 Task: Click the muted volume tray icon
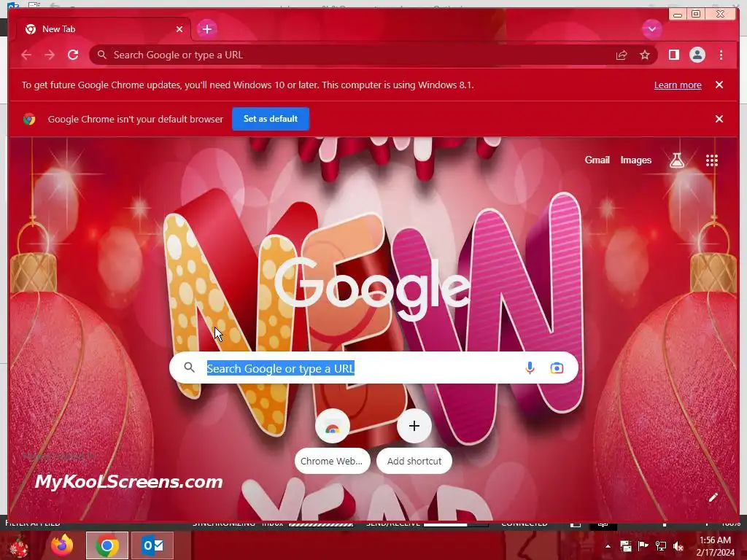[678, 546]
